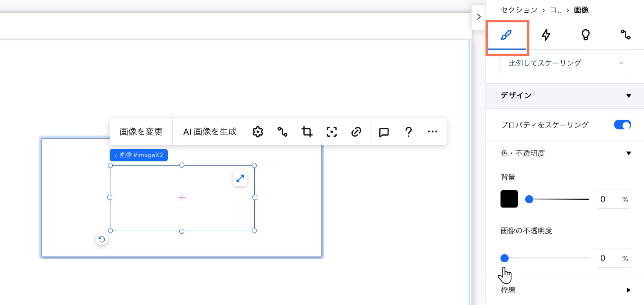Click the bottom-right resize handle of image
This screenshot has width=644, height=305.
click(x=254, y=231)
